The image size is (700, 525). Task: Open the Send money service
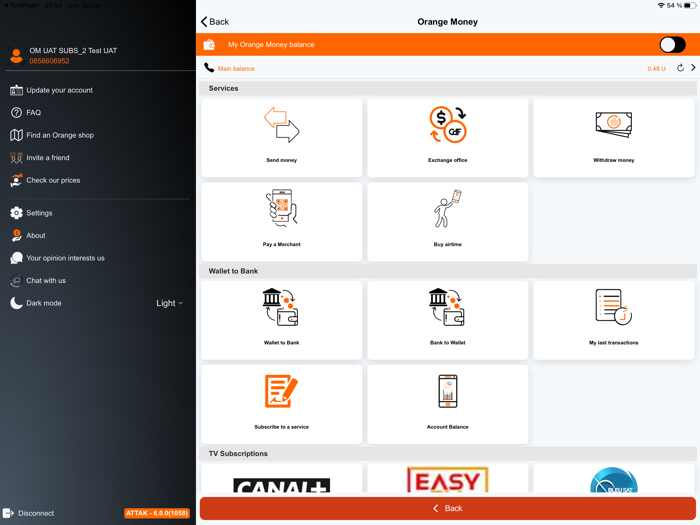[281, 138]
